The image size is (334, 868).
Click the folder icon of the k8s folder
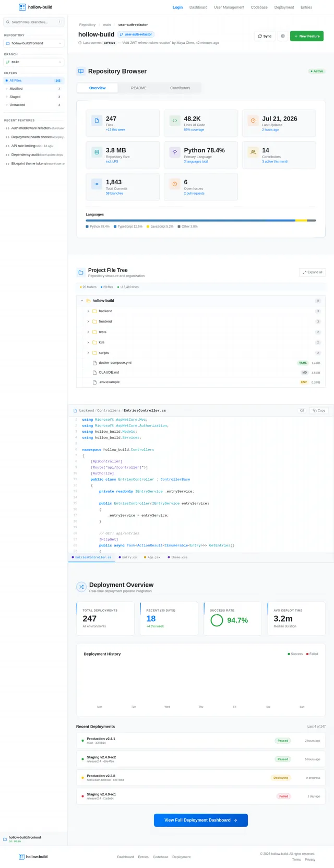click(x=94, y=342)
